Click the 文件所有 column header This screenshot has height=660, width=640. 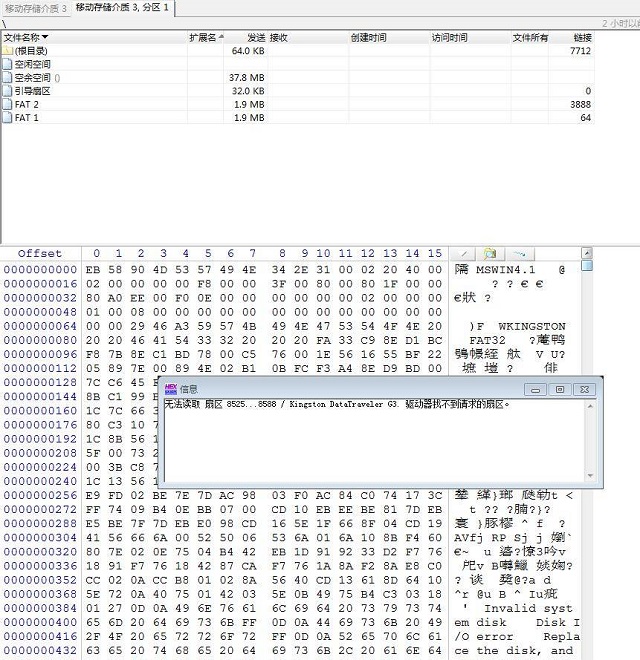[x=530, y=38]
